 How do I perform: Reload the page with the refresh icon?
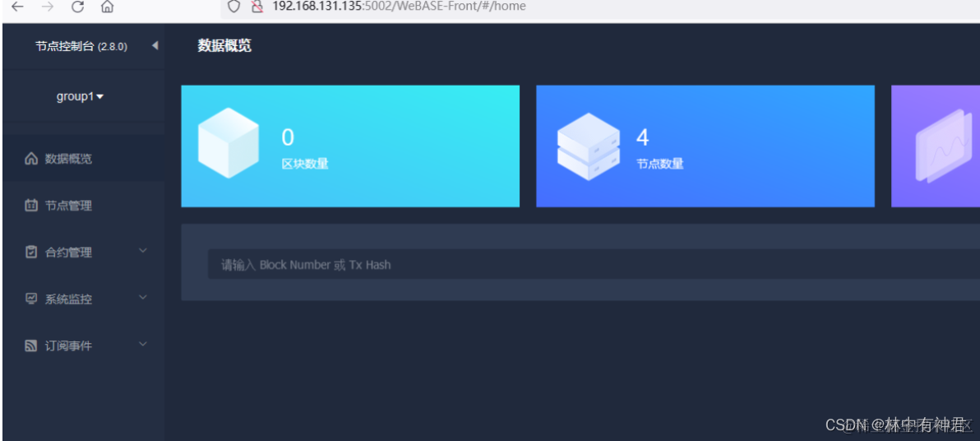(77, 7)
